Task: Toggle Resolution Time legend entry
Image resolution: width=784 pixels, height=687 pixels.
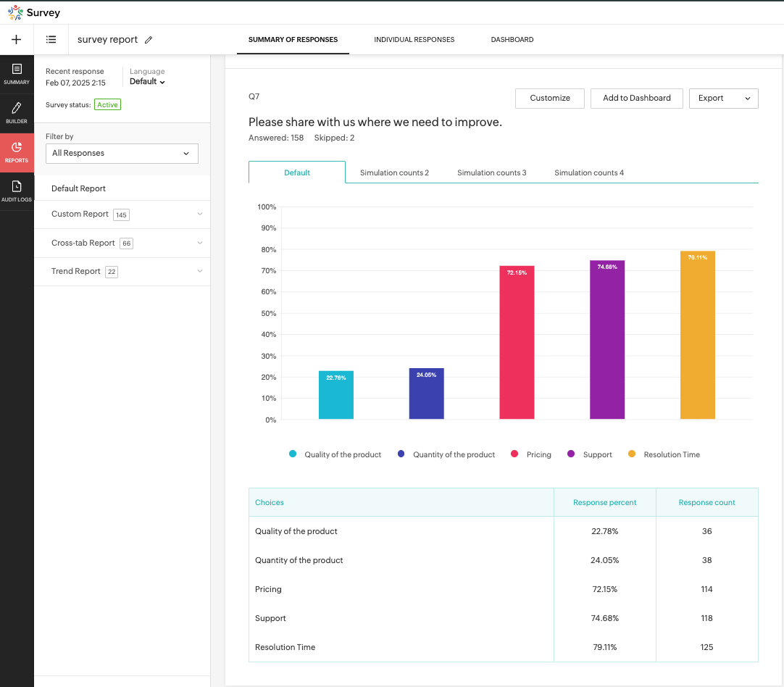Action: (664, 454)
